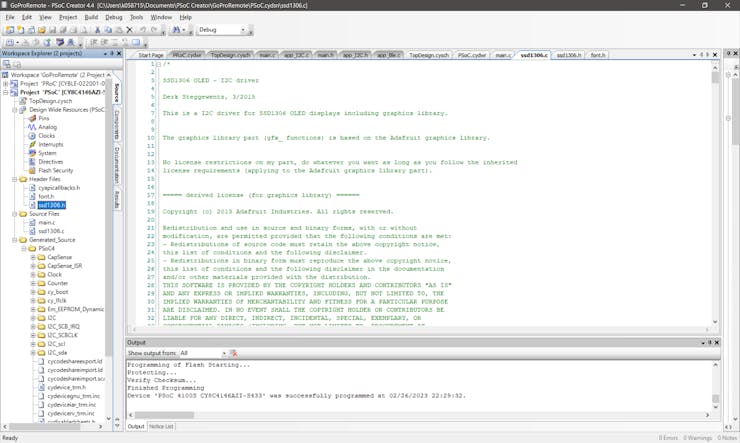The image size is (740, 443).
Task: Select the Components vertical side tab
Action: pos(117,125)
